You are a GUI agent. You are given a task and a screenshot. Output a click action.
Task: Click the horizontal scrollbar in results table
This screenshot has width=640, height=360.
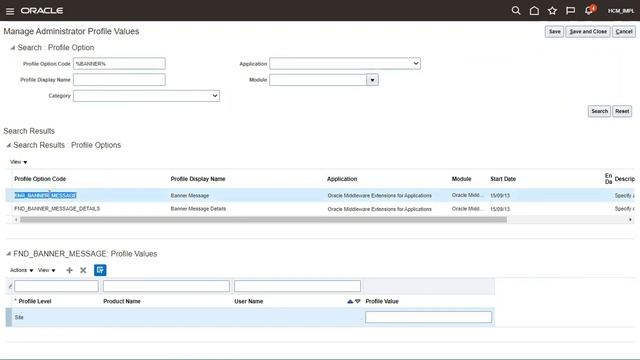(x=263, y=220)
